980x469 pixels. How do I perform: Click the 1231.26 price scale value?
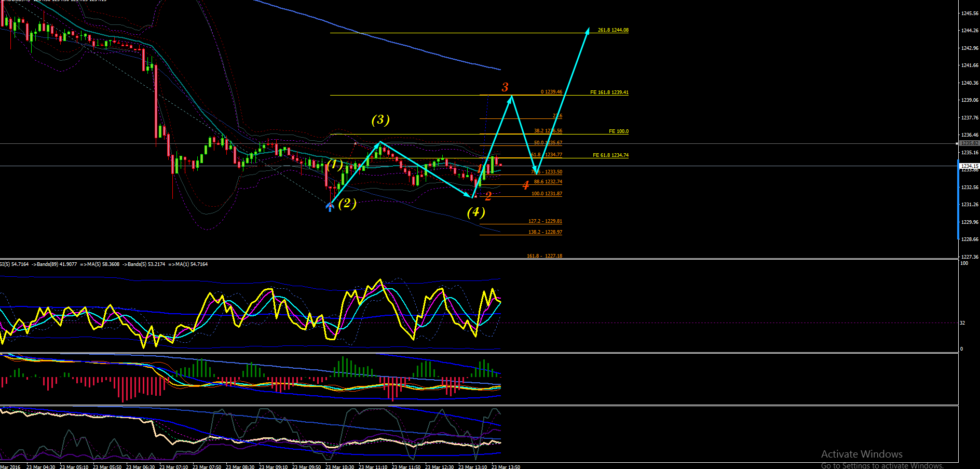point(970,205)
